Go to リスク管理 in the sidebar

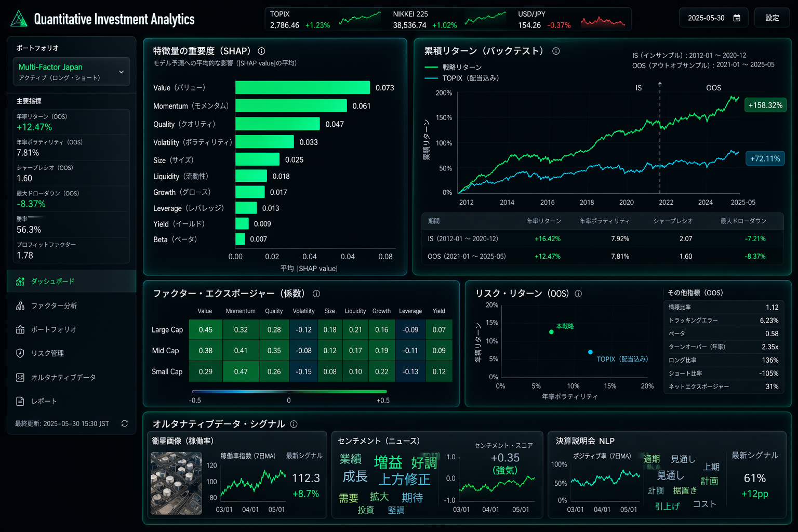click(x=47, y=353)
